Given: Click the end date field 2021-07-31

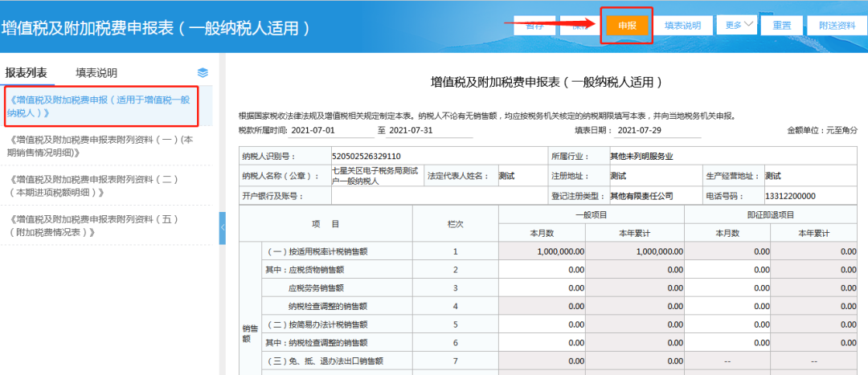Looking at the screenshot, I should point(428,131).
